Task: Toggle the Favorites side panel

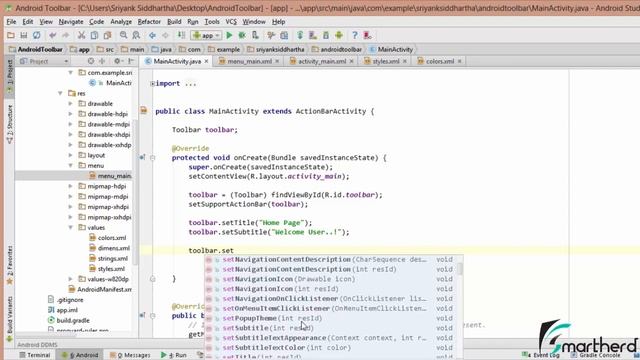Action: point(9,264)
